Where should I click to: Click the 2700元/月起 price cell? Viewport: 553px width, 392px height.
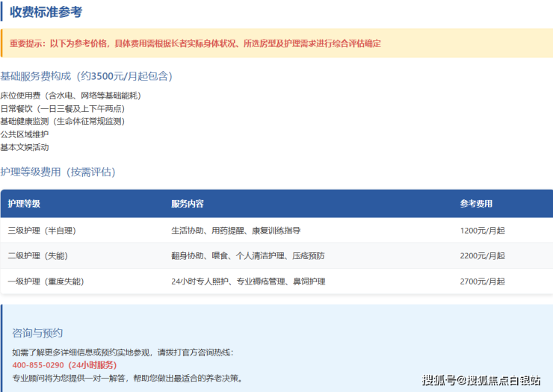click(x=482, y=281)
